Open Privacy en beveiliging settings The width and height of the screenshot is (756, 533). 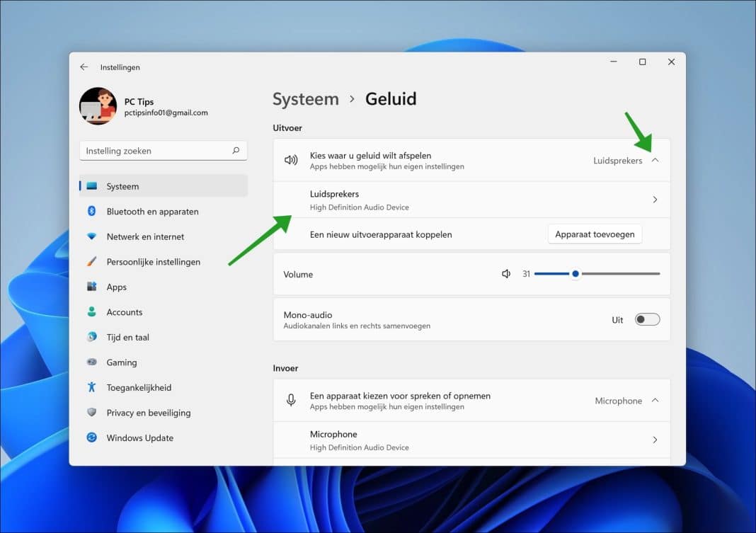pyautogui.click(x=149, y=413)
